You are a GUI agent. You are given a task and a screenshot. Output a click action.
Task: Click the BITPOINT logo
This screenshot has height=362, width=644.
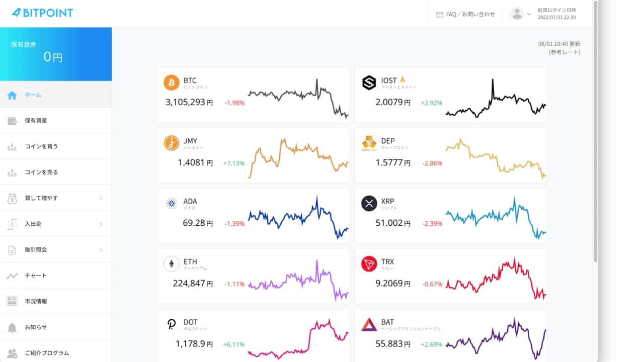(x=42, y=13)
